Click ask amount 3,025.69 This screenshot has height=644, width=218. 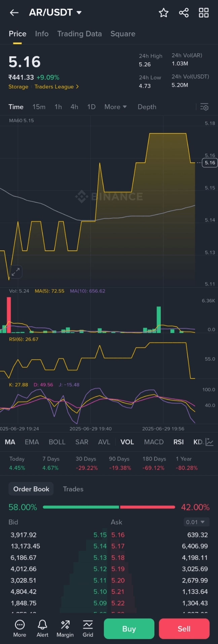click(195, 569)
